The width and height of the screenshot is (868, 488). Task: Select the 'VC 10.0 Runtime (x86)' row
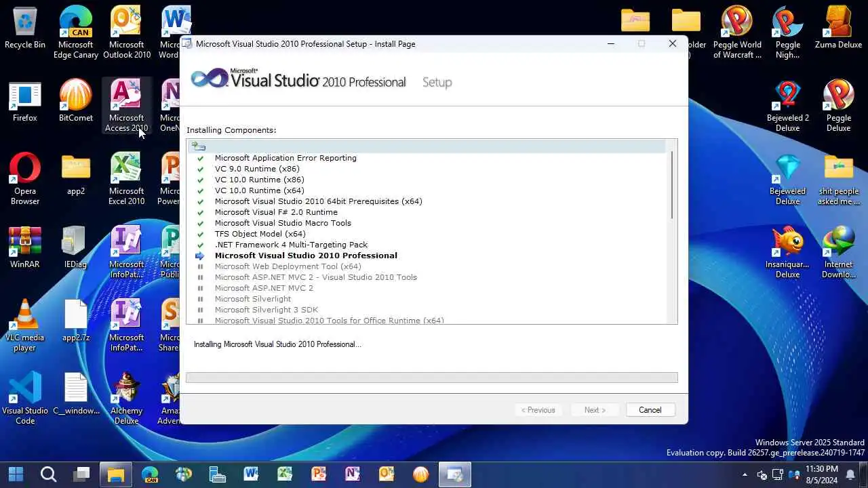tap(259, 180)
